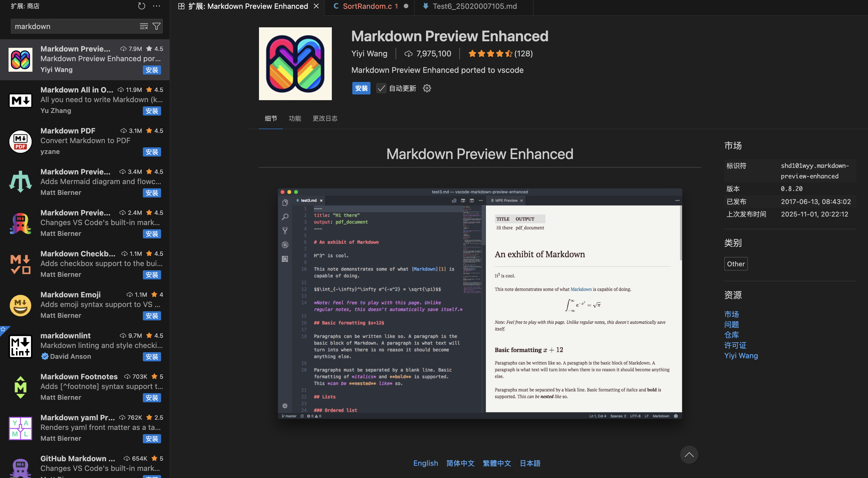The width and height of the screenshot is (868, 478).
Task: Click the refresh extensions icon
Action: 141,6
